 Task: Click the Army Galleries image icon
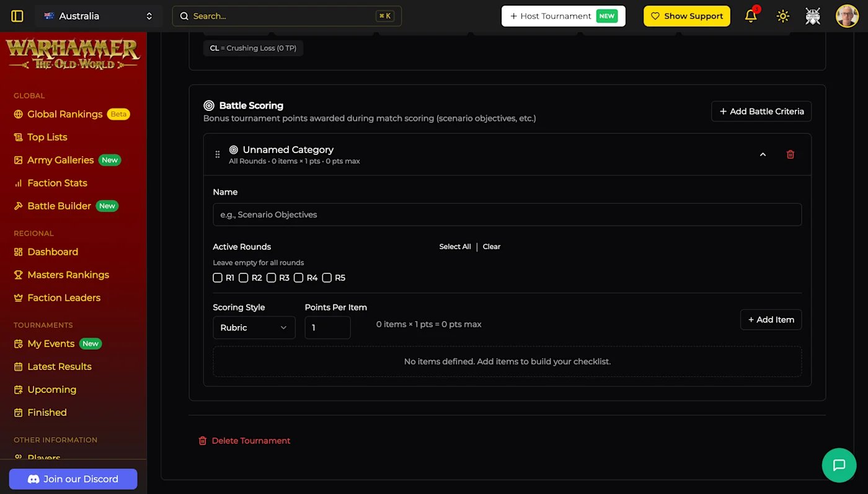[x=19, y=160]
